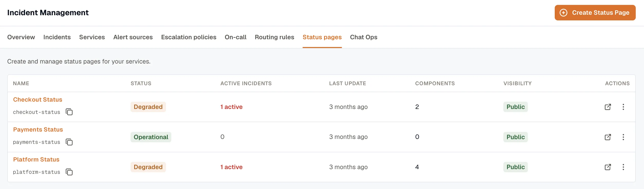Open the Platform Status link
The width and height of the screenshot is (644, 189).
click(36, 160)
